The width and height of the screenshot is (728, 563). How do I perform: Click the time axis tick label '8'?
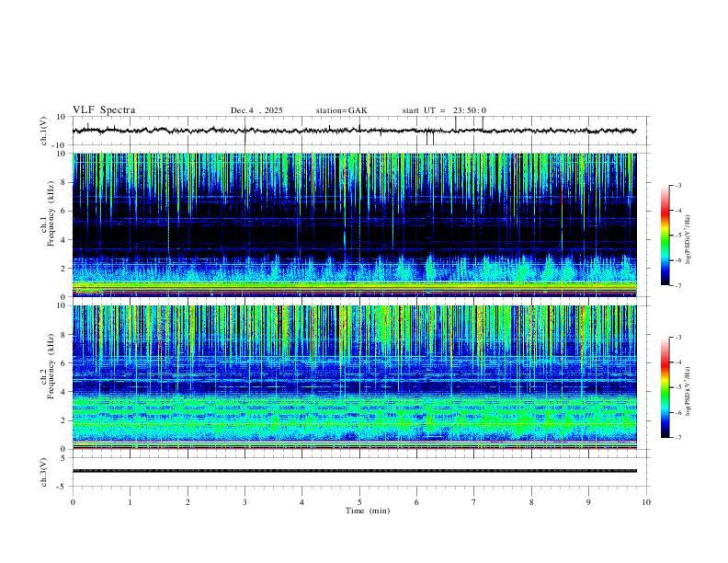tap(531, 502)
